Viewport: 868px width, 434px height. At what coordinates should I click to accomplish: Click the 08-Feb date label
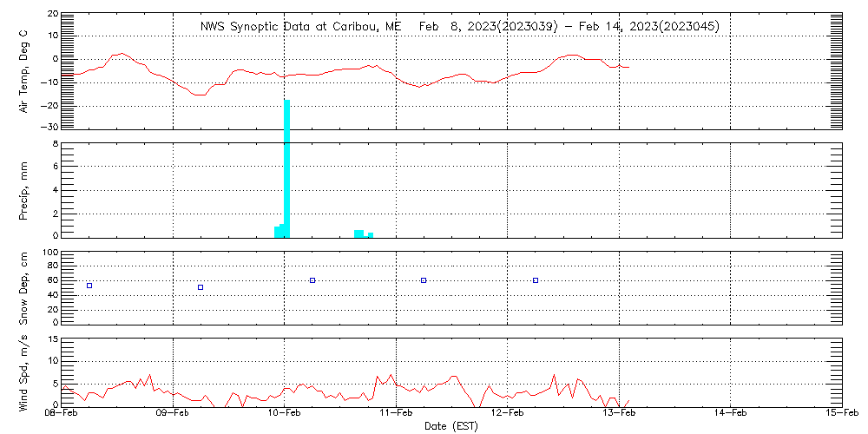point(62,415)
